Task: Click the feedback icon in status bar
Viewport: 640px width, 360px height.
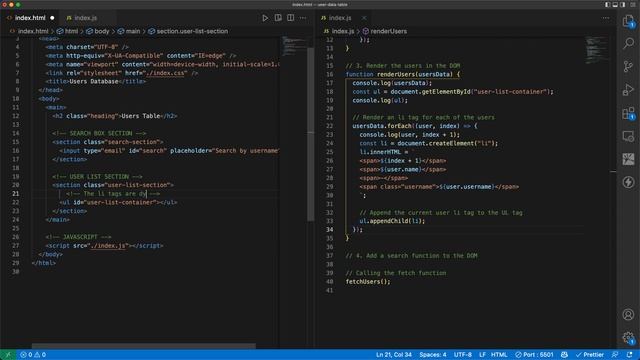Action: click(x=615, y=355)
